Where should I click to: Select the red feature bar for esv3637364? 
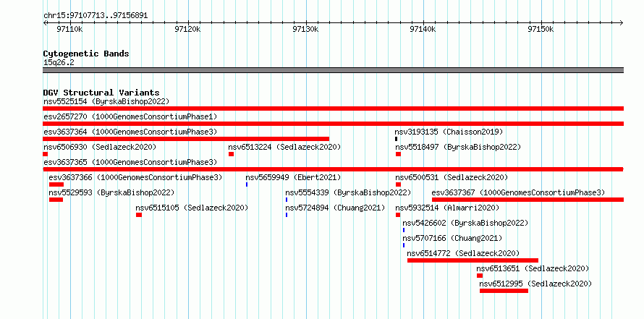[186, 139]
